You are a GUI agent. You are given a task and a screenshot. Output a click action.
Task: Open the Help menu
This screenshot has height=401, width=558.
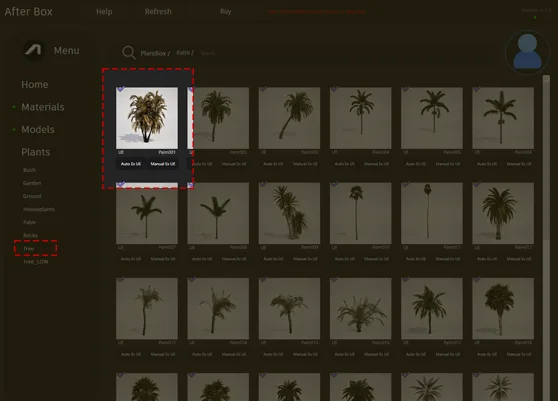click(104, 12)
